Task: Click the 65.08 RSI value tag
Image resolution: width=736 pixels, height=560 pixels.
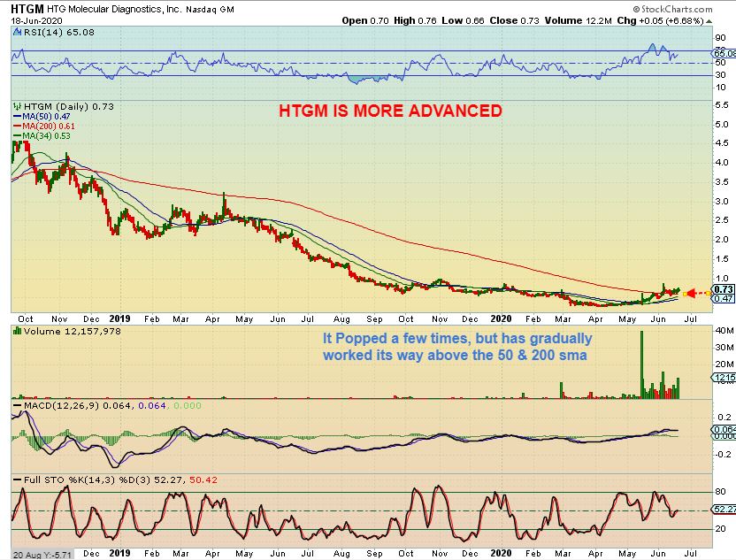Action: click(724, 53)
